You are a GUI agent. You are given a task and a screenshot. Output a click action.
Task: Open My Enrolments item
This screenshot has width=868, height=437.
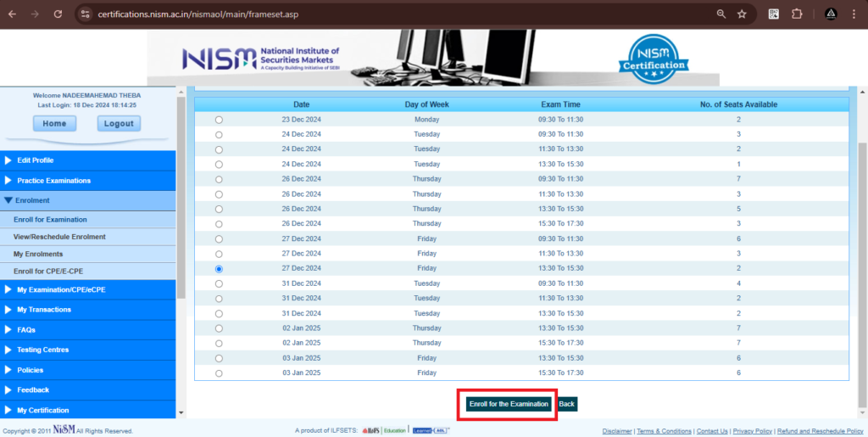[x=88, y=254]
